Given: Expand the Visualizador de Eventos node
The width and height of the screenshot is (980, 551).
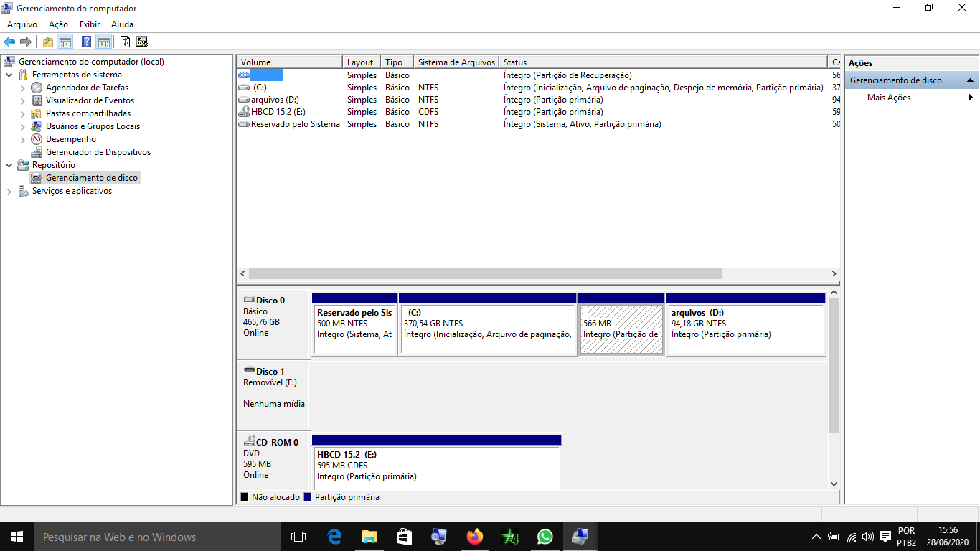Looking at the screenshot, I should click(x=23, y=100).
